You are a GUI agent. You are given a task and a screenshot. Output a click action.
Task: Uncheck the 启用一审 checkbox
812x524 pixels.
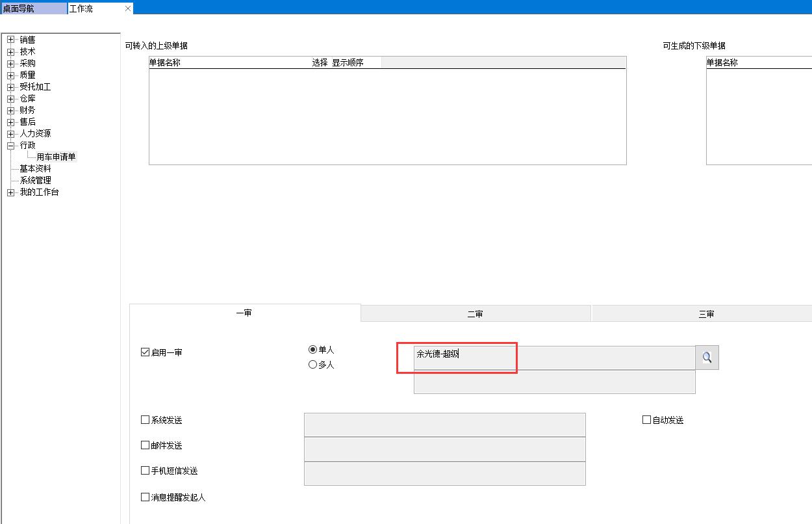[146, 352]
